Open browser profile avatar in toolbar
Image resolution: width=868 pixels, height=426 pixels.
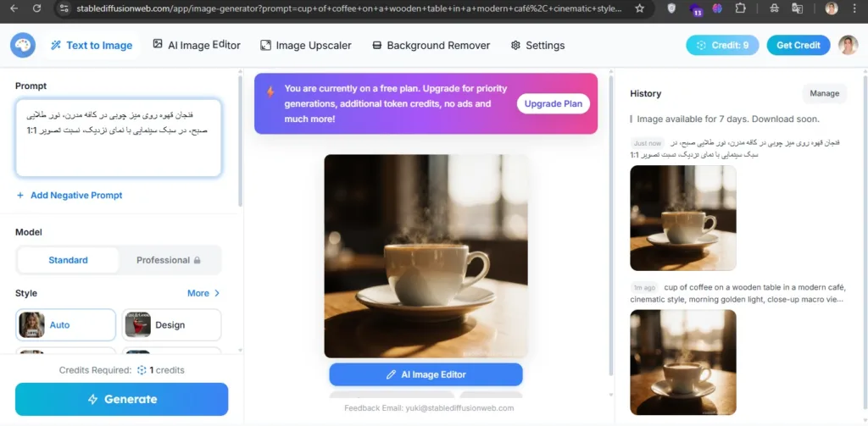click(832, 8)
